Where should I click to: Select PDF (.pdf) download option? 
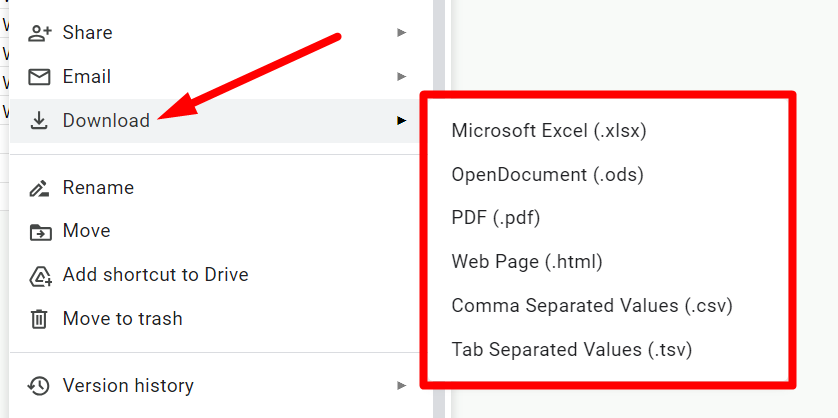[495, 218]
